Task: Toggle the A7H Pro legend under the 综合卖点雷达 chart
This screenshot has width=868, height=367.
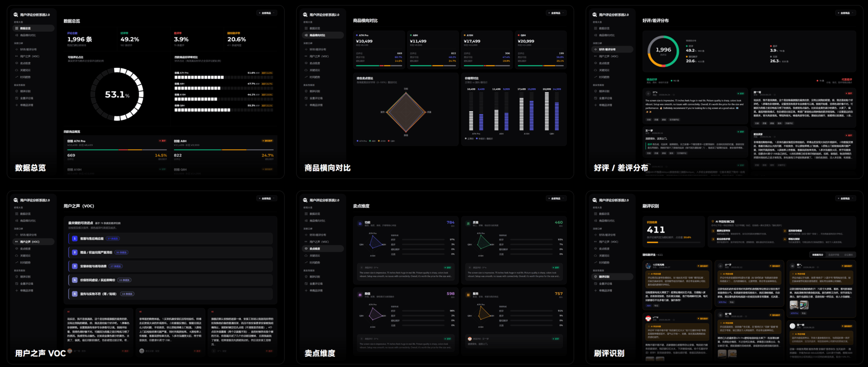Action: [362, 141]
